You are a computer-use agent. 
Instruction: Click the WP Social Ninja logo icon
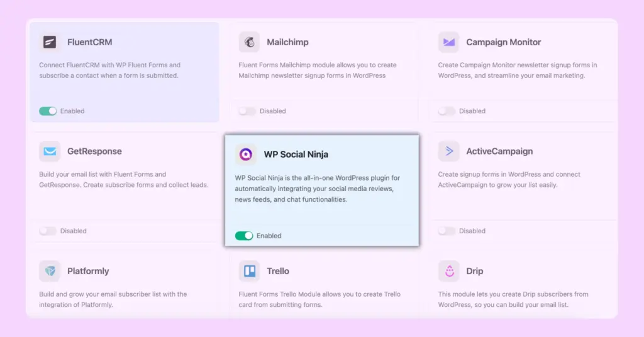[246, 154]
